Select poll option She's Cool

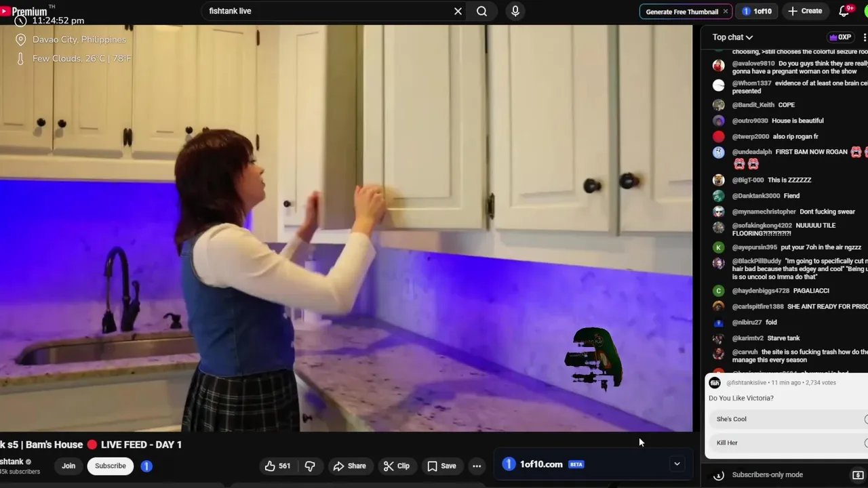click(x=787, y=419)
